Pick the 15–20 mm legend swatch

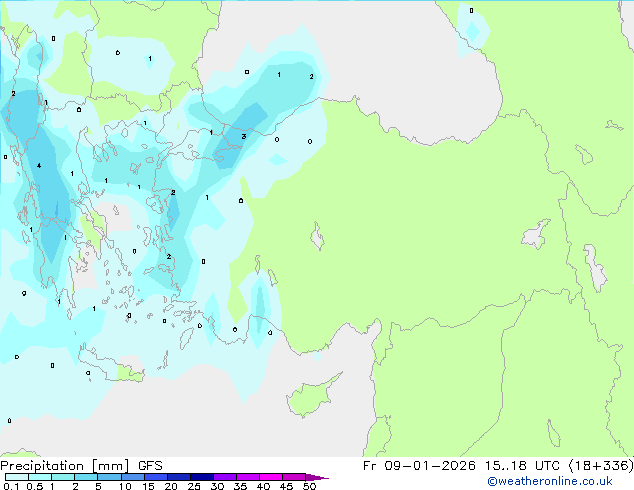(x=155, y=477)
